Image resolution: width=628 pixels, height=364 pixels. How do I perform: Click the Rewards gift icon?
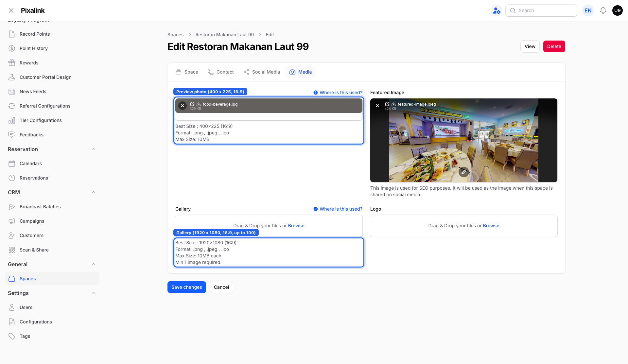(x=12, y=63)
